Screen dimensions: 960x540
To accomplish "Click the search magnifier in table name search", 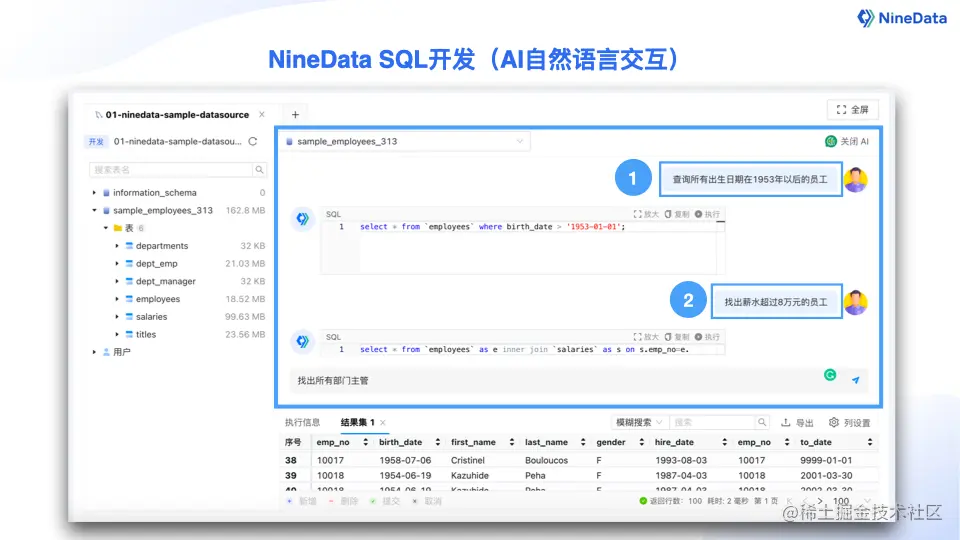I will point(260,170).
